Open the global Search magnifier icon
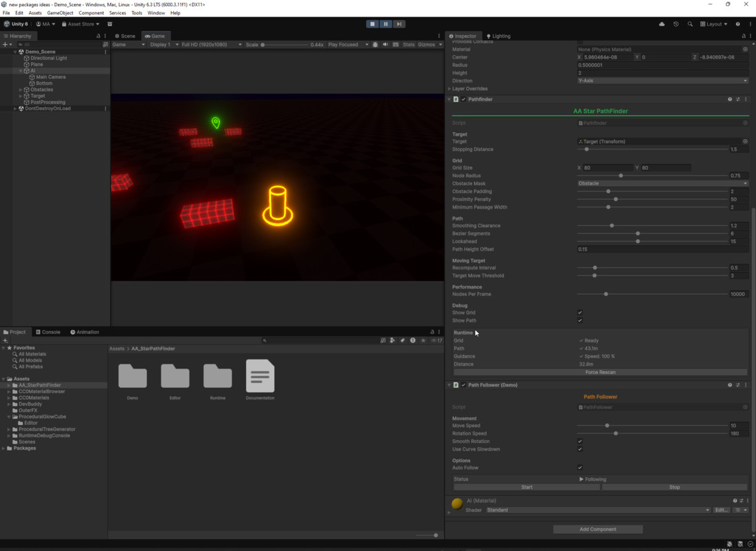 pos(690,24)
